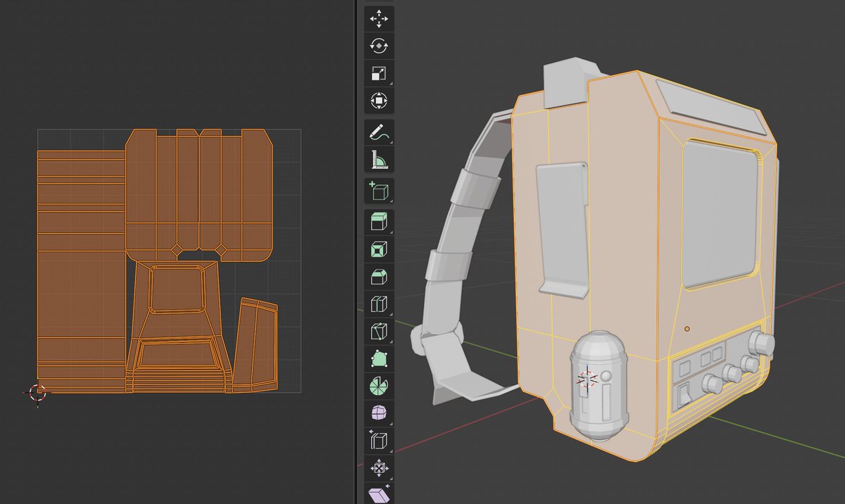Select the Shrink/Fatten tool
845x504 pixels.
(x=379, y=467)
